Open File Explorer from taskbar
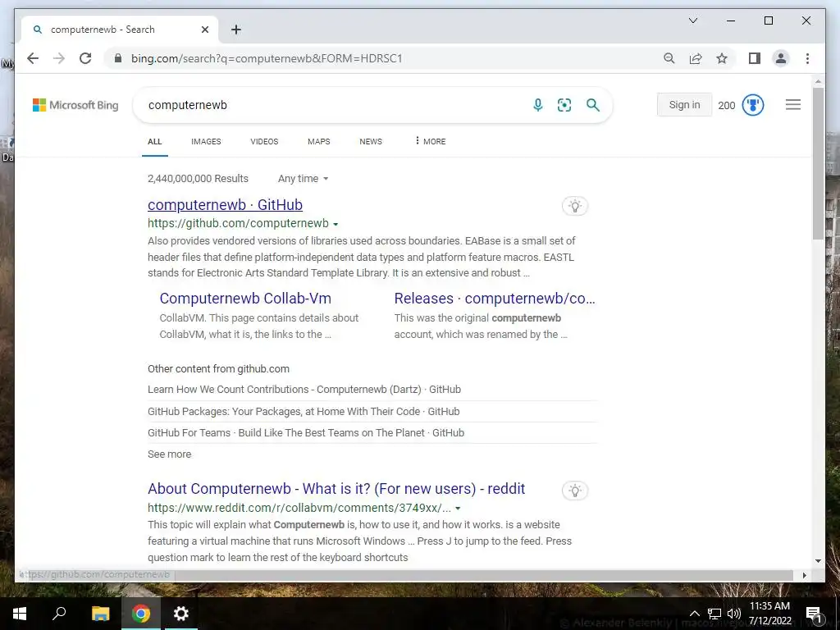The height and width of the screenshot is (630, 840). (x=100, y=614)
